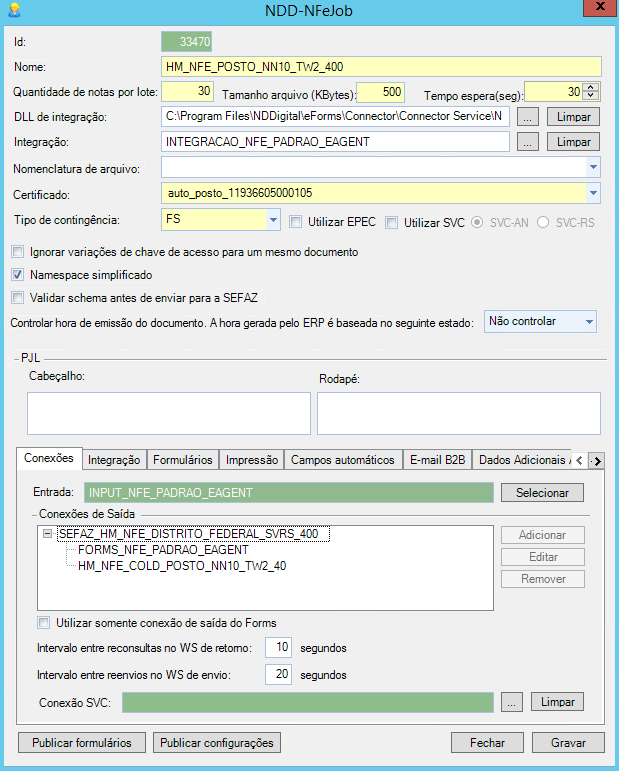Viewport: 619px width, 771px height.
Task: Click the user icon in the title bar
Action: coord(14,10)
